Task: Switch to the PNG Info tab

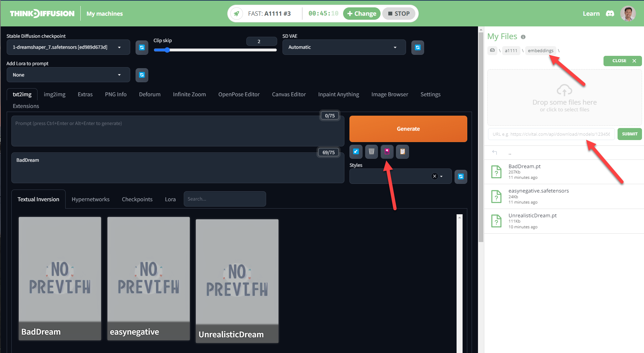Action: click(116, 95)
